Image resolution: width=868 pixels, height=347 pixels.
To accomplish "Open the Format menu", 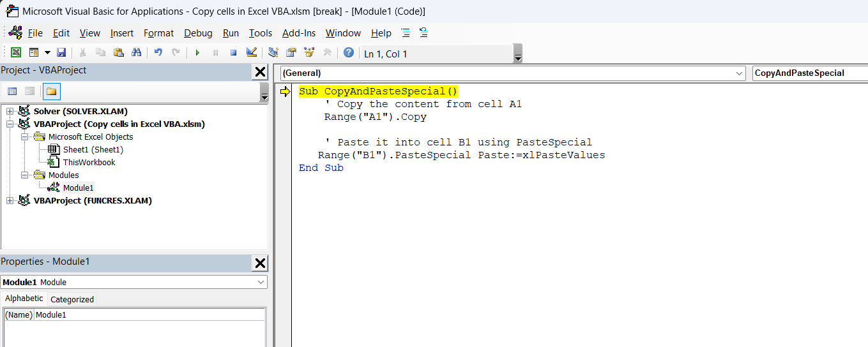I will (158, 33).
